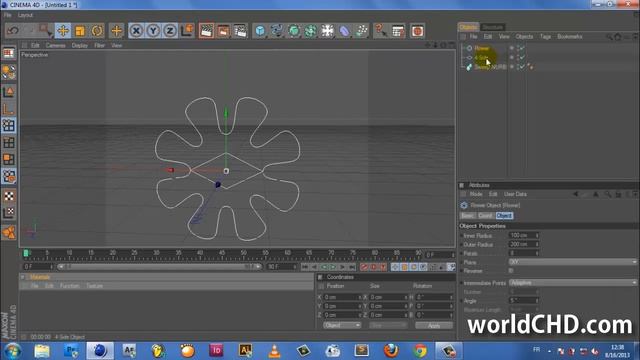The image size is (640, 360).
Task: Open Firefox from the taskbar
Action: (x=391, y=351)
